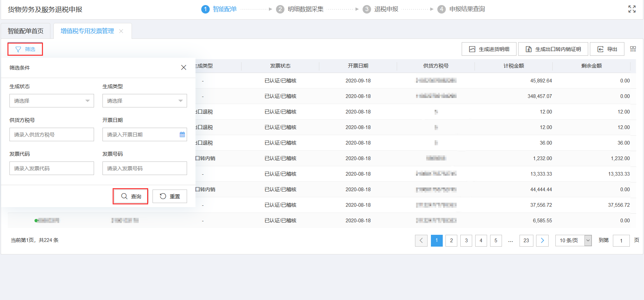Click the 重置 reset button

pos(170,196)
